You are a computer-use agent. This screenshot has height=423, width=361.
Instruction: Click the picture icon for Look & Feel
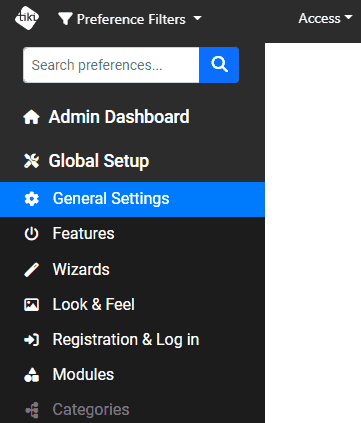click(x=32, y=305)
